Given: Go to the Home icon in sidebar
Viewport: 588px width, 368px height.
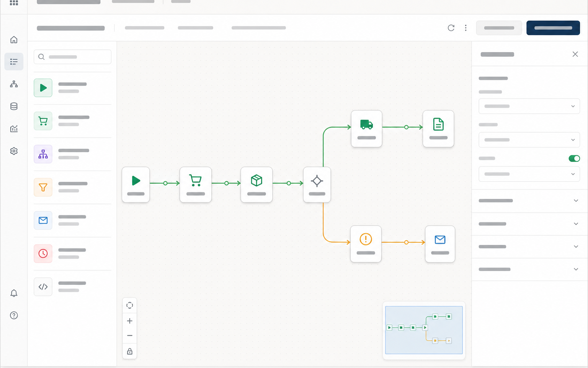Looking at the screenshot, I should [14, 39].
